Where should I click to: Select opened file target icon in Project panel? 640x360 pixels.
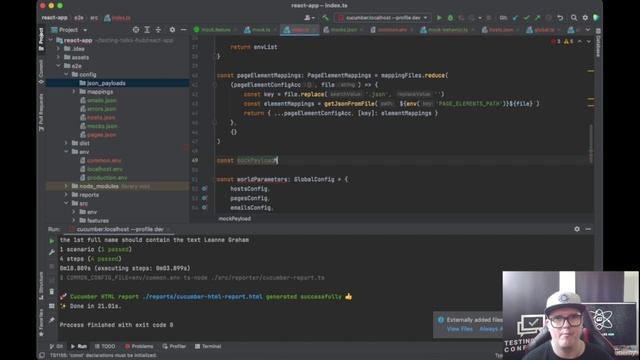(136, 30)
